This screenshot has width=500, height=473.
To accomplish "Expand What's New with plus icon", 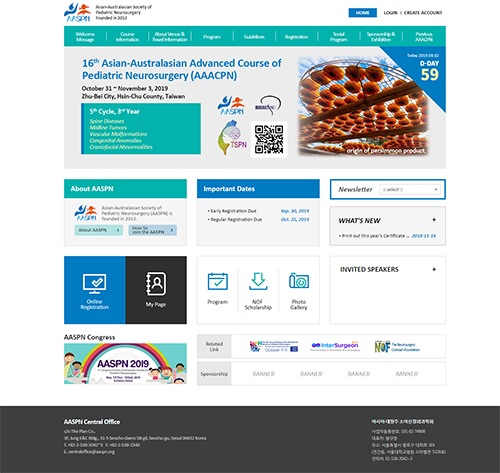I will [434, 220].
